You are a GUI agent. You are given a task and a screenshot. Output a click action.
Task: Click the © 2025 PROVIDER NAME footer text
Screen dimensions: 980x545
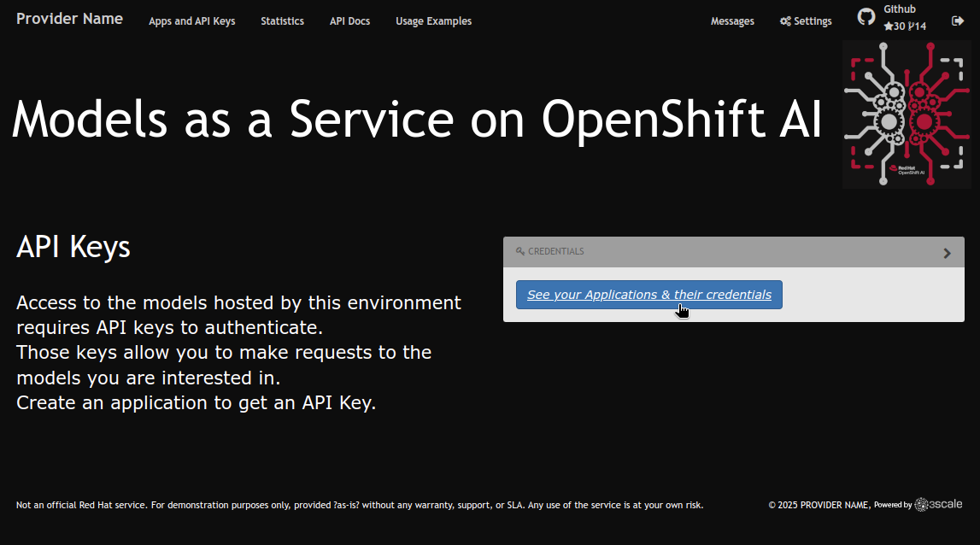point(819,505)
